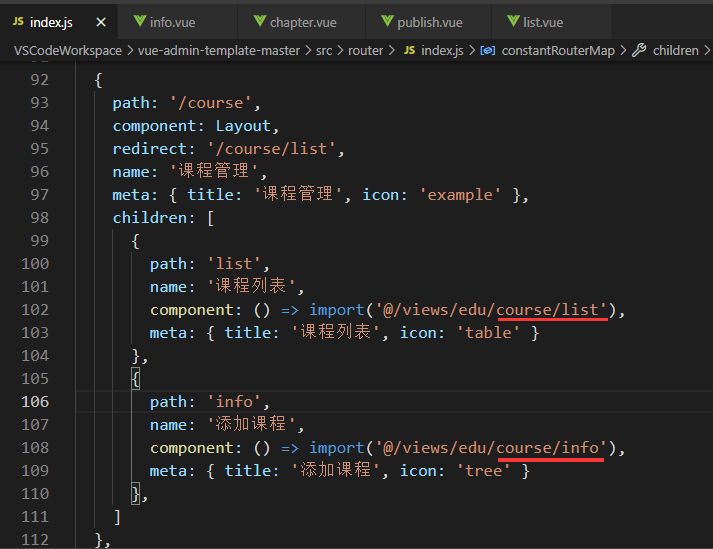Click import path '@/views/edu/course/info'
This screenshot has height=549, width=713.
pyautogui.click(x=492, y=448)
